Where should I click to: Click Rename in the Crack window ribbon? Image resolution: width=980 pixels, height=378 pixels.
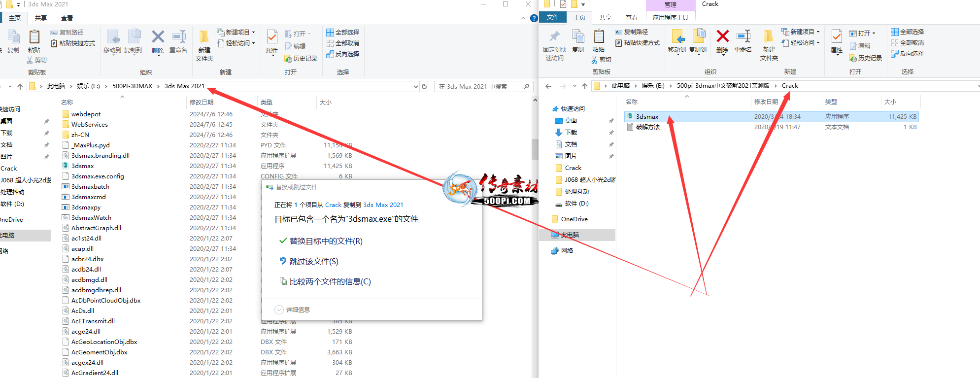pyautogui.click(x=743, y=41)
